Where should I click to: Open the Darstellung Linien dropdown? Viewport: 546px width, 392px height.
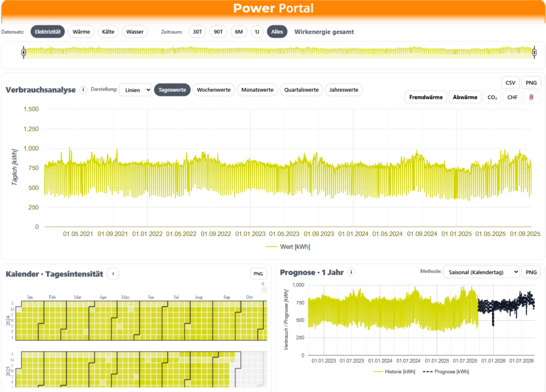[x=135, y=90]
